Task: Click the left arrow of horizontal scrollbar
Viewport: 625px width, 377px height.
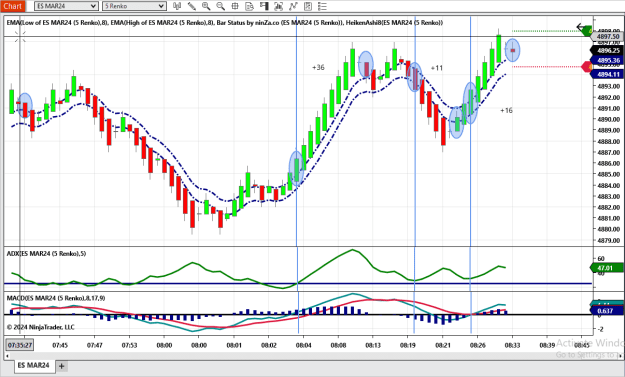Action: coord(7,356)
